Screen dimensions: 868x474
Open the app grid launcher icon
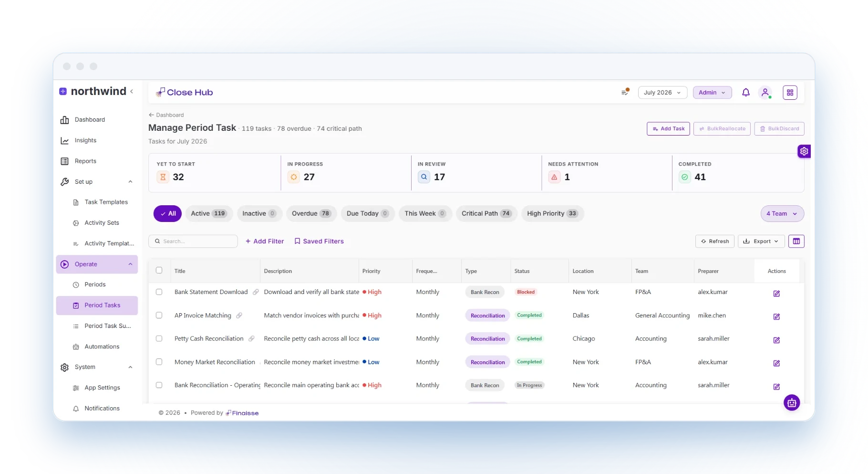point(790,93)
